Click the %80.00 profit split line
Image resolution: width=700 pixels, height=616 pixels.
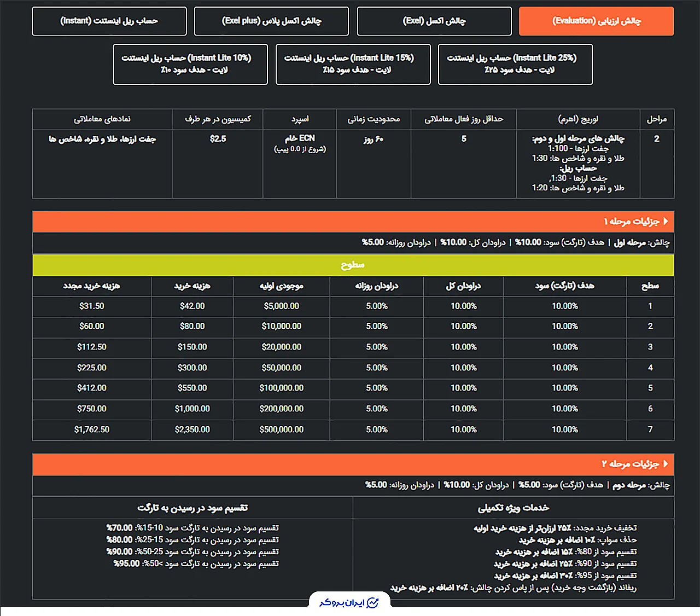(192, 541)
